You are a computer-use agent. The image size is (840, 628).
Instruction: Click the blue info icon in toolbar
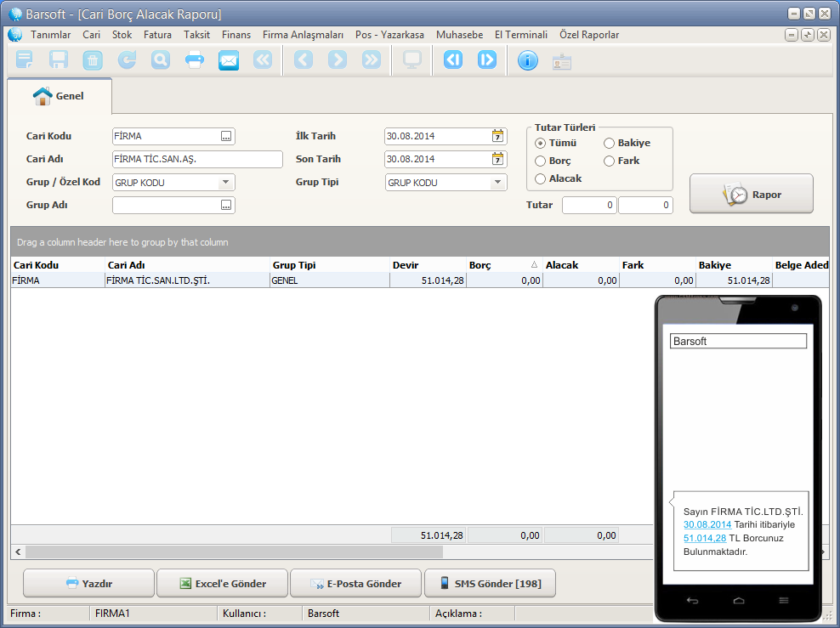coord(528,60)
